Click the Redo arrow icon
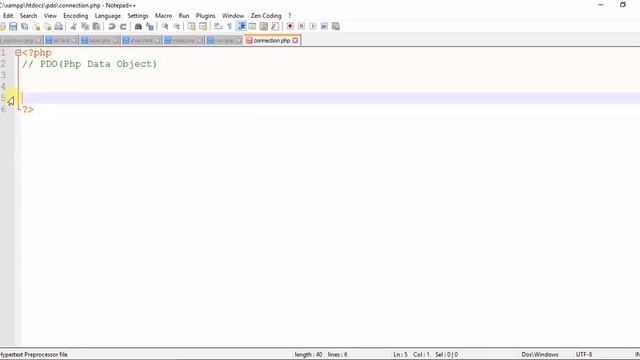Screen dimensions: 640x360 [123, 27]
